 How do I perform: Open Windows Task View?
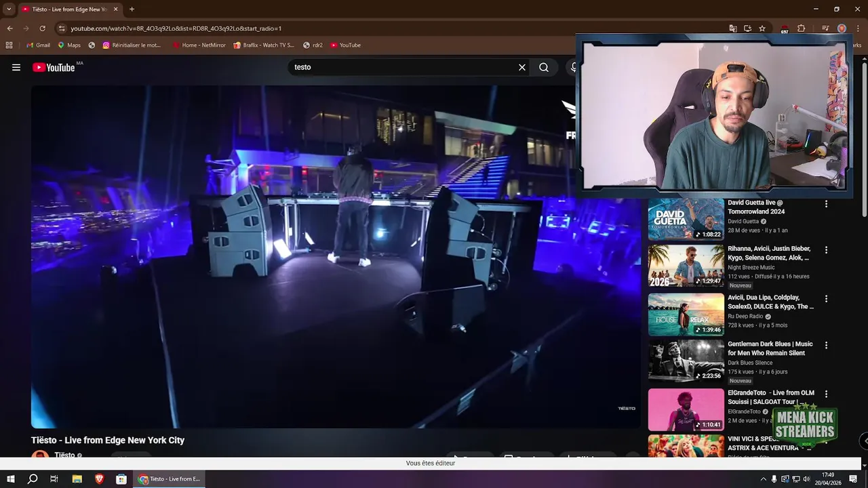(x=54, y=479)
